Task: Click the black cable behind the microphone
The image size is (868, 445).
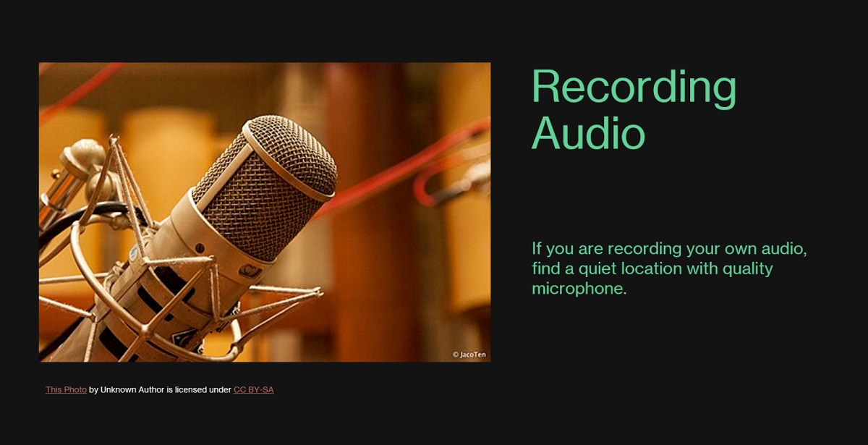Action: [x=72, y=221]
